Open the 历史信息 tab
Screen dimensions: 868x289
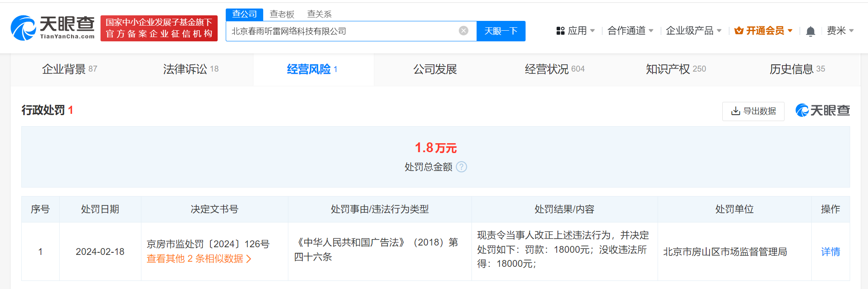pyautogui.click(x=797, y=69)
